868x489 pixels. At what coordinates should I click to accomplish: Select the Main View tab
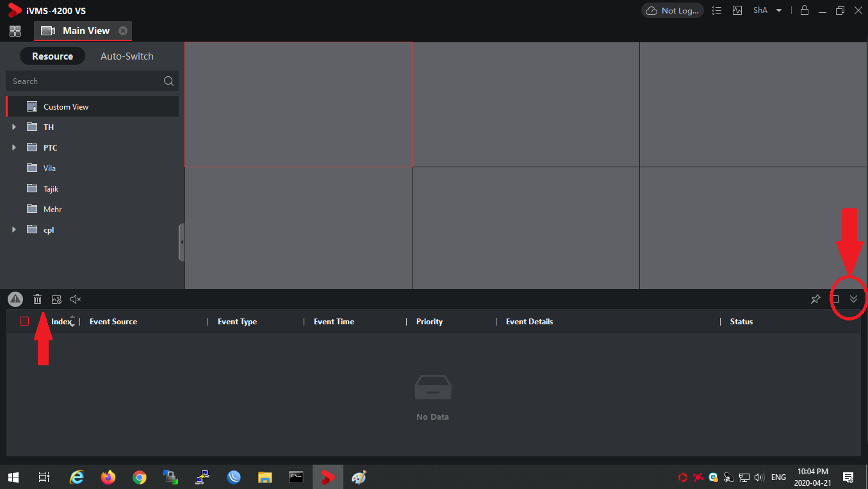pos(85,31)
